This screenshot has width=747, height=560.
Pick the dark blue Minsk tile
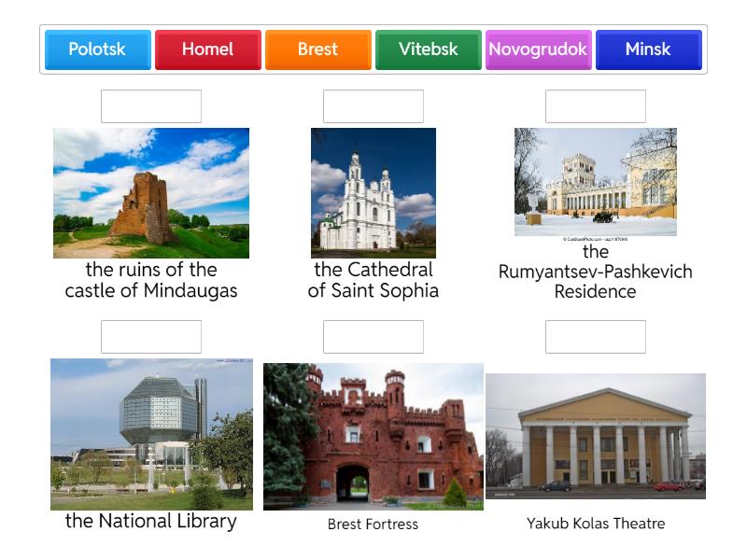(648, 49)
